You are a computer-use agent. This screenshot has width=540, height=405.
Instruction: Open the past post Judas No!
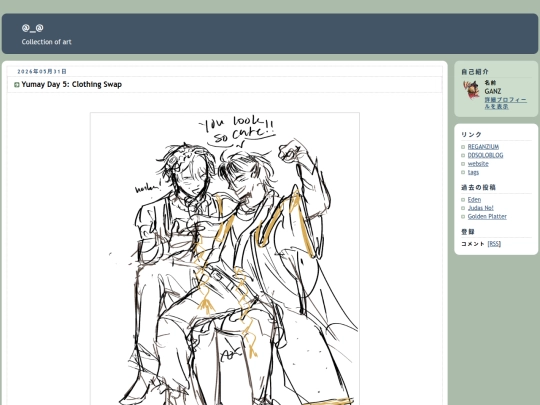click(480, 208)
